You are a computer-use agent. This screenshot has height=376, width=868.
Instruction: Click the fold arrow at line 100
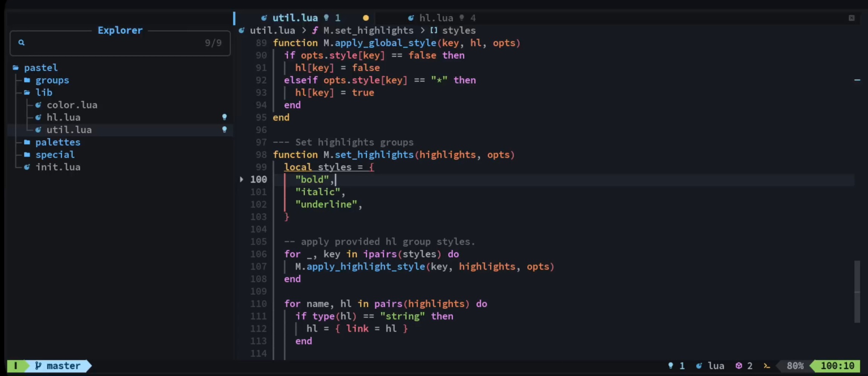pyautogui.click(x=241, y=180)
